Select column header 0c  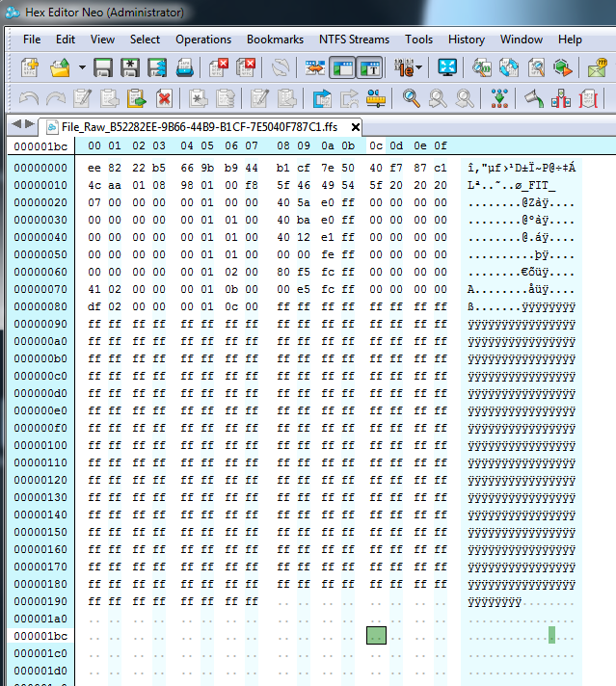tap(376, 145)
